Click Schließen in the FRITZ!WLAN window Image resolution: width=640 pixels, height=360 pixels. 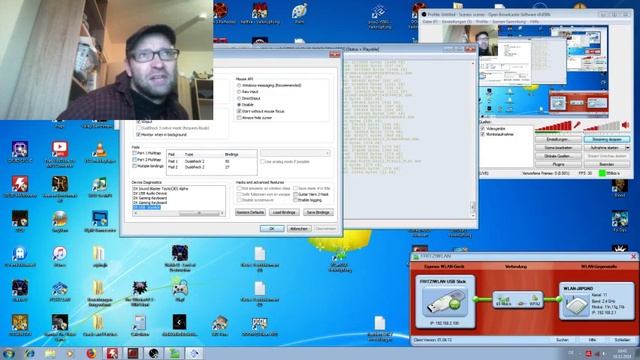(x=622, y=340)
